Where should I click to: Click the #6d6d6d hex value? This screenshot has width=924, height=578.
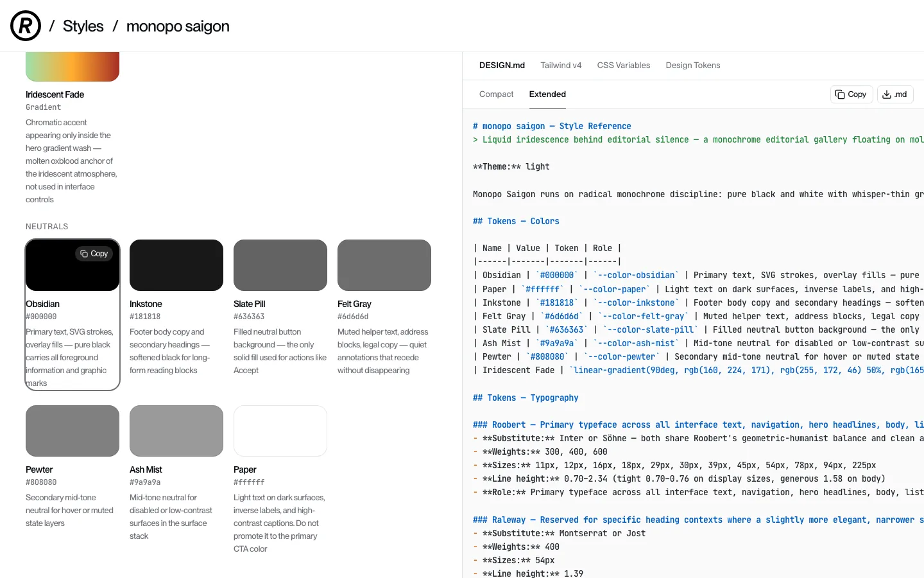coord(353,317)
